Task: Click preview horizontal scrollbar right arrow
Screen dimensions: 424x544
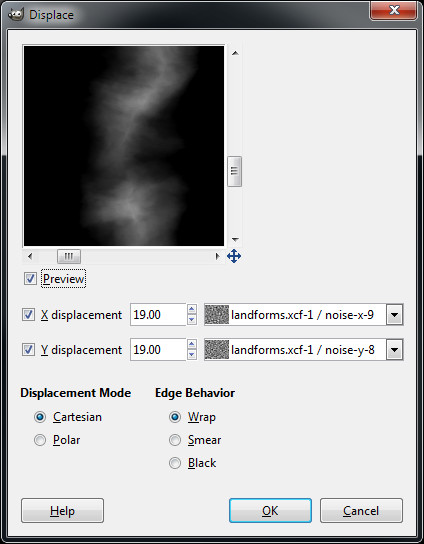Action: (217, 256)
